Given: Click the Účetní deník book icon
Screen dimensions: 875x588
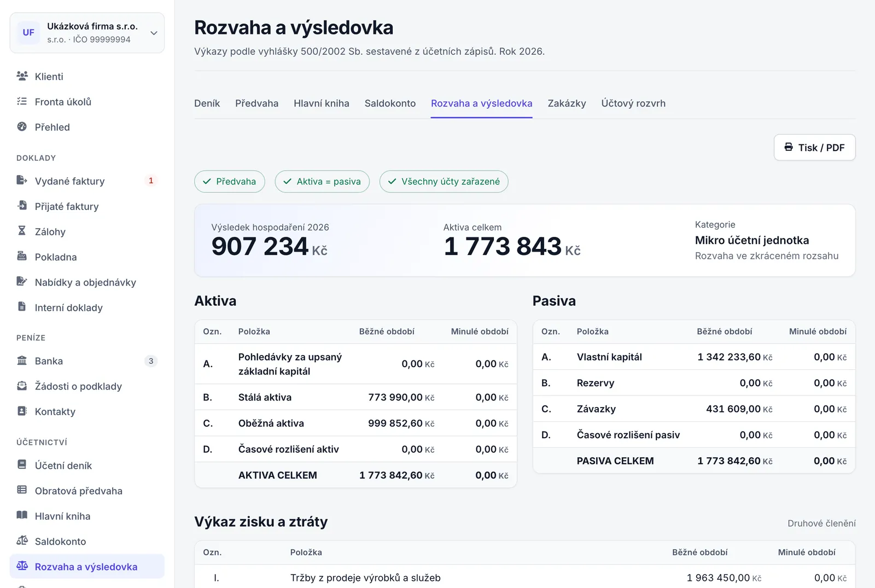Looking at the screenshot, I should point(22,464).
